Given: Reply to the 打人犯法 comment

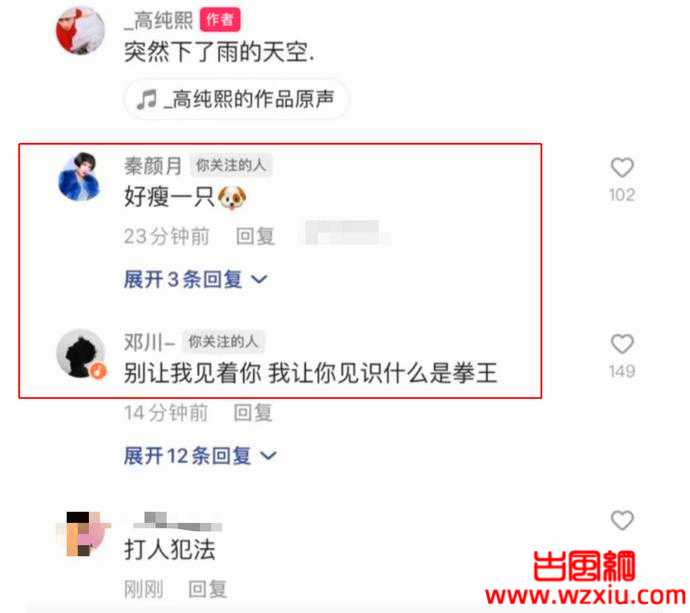Looking at the screenshot, I should (208, 589).
